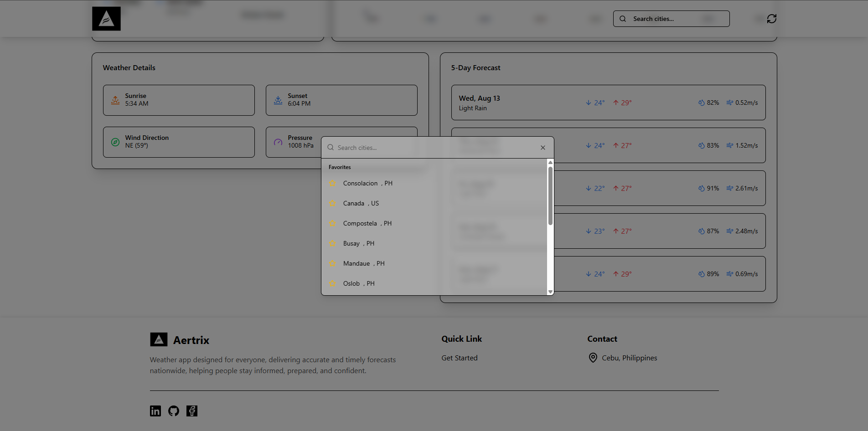Select Busay, PH favorite
Screen dimensions: 868x431
(434, 243)
